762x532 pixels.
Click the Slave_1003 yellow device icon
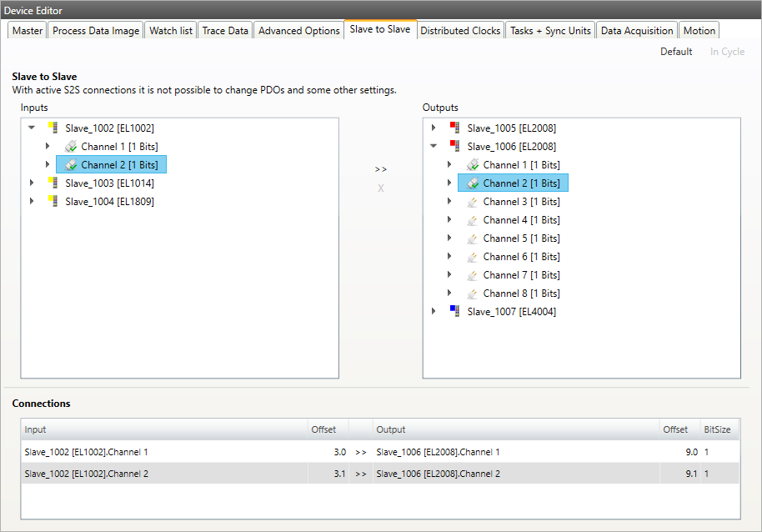(54, 183)
